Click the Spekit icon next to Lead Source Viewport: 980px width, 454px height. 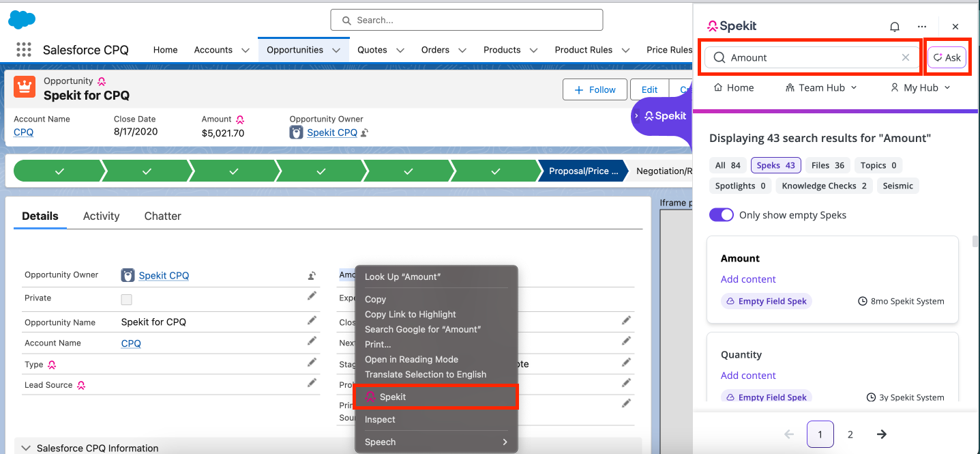[x=81, y=385]
